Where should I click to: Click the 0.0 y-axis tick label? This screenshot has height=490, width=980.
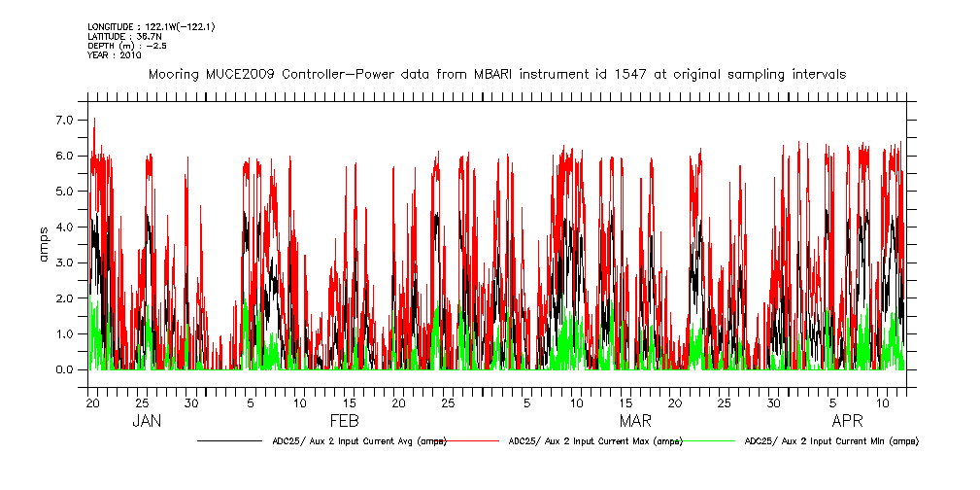point(64,370)
